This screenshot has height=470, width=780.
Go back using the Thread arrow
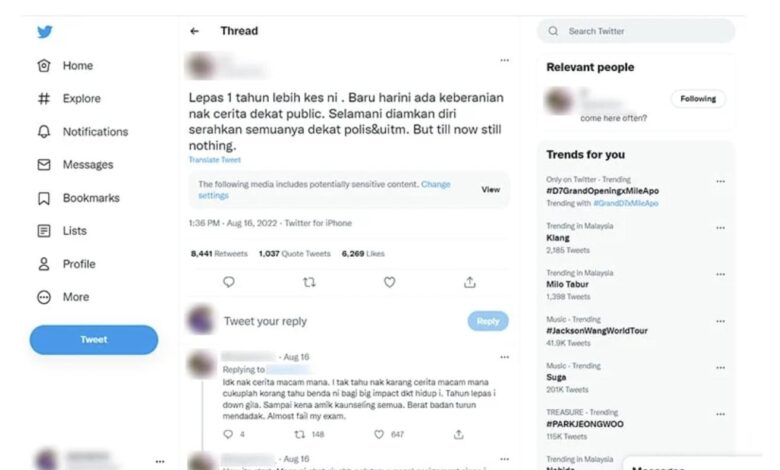pos(195,31)
